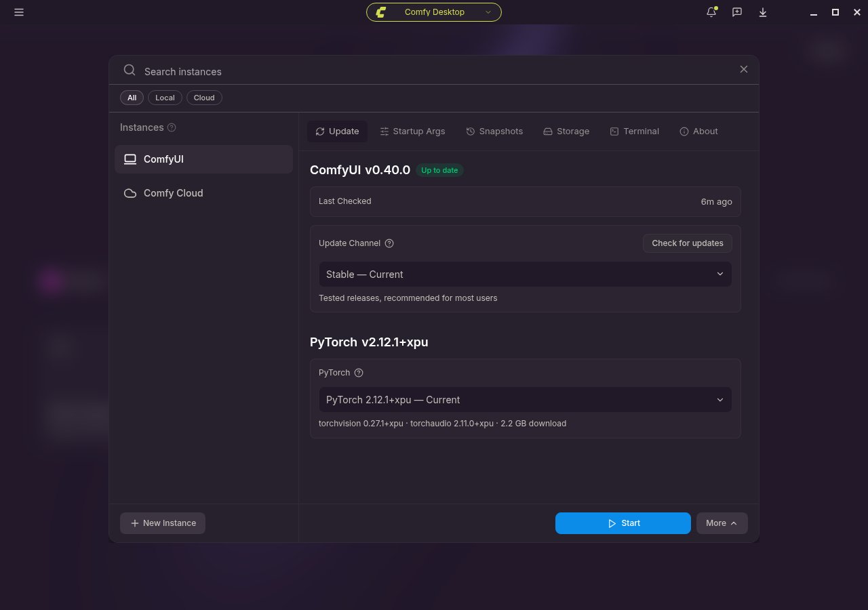Create a New Instance
868x610 pixels.
[163, 523]
